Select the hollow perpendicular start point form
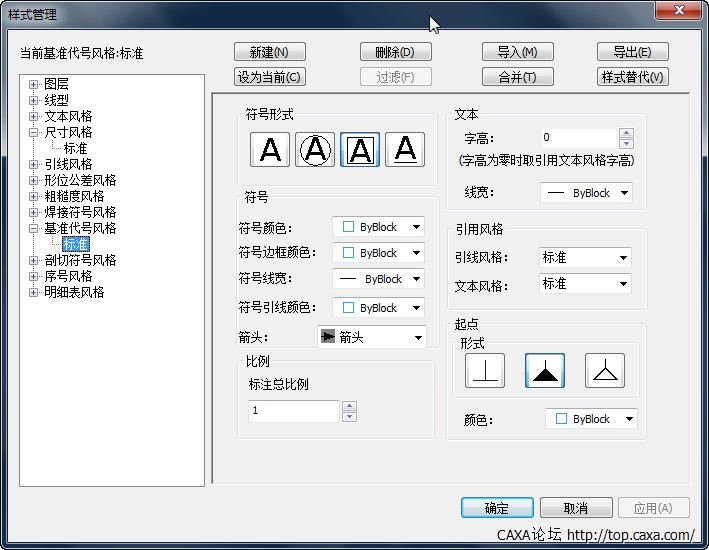 [485, 371]
